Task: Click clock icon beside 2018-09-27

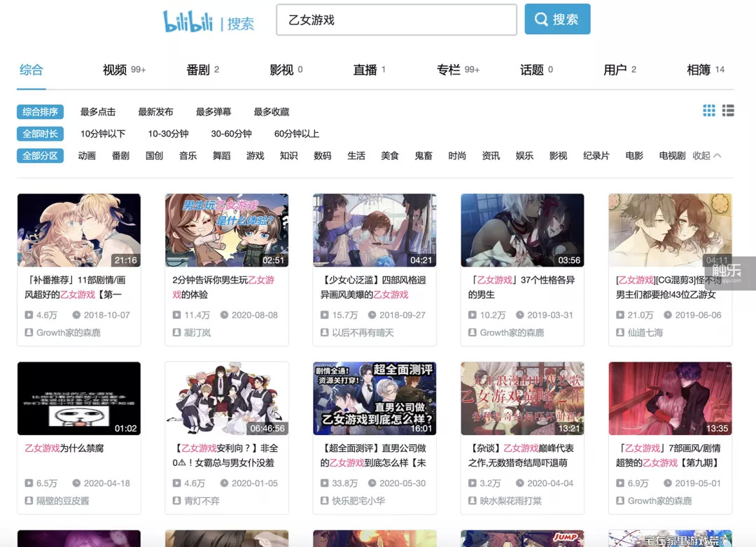Action: [x=372, y=315]
